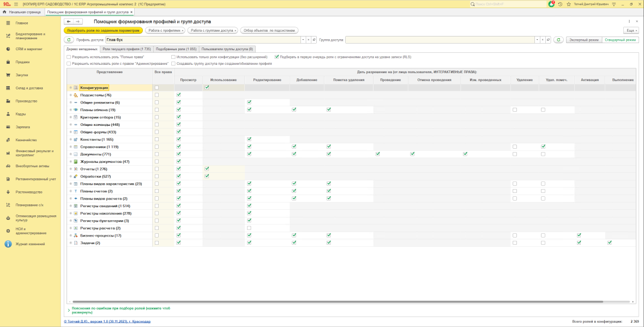Switch to 'Подобранные роли (1 055)' tab

tap(176, 49)
